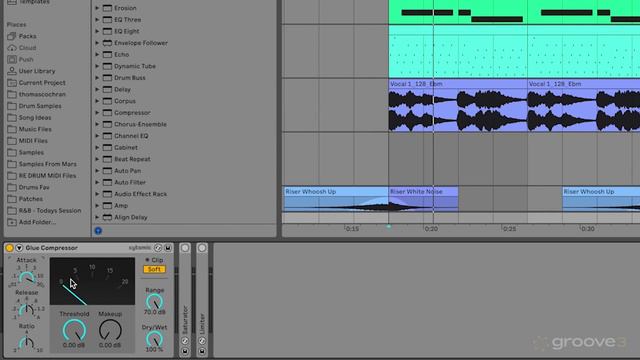
Task: Click the Patches folder icon
Action: [12, 199]
